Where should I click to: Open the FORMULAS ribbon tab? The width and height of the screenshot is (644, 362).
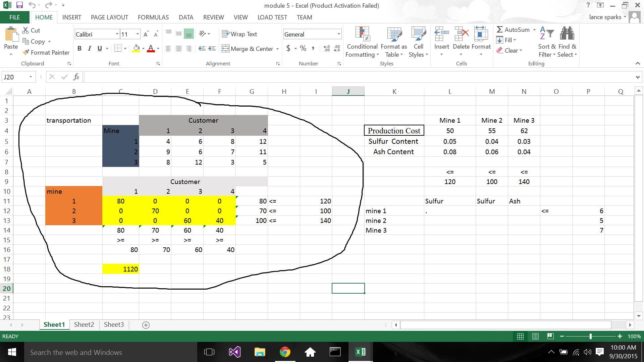[153, 17]
